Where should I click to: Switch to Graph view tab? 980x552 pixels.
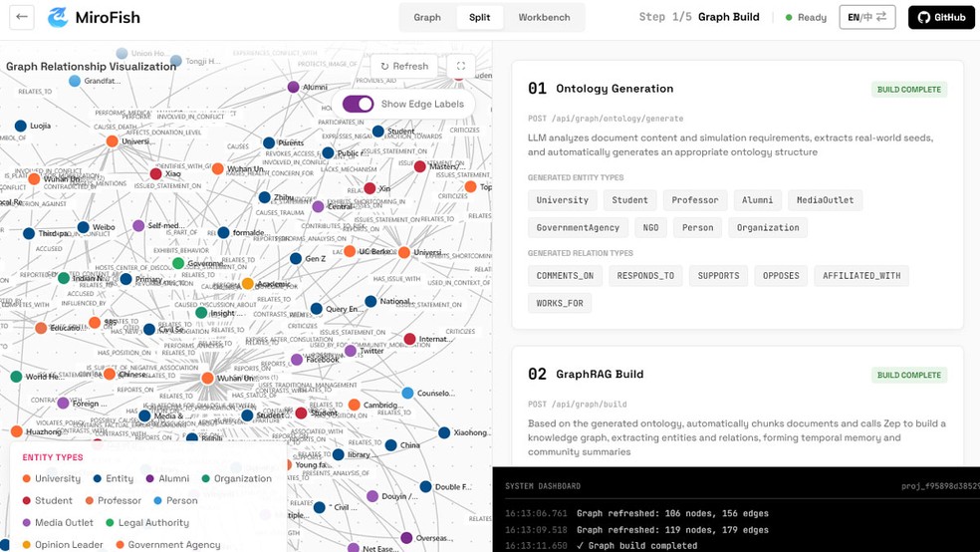(427, 17)
